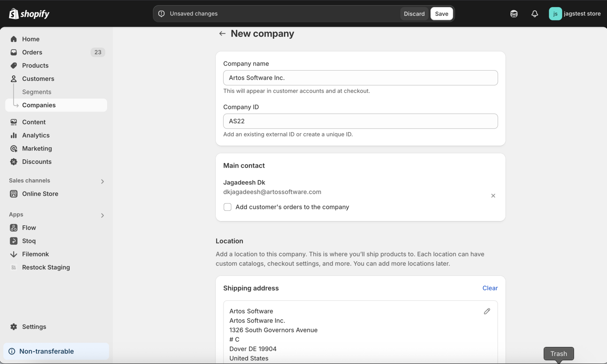607x364 pixels.
Task: Open the Sidekick assistant icon
Action: click(514, 14)
